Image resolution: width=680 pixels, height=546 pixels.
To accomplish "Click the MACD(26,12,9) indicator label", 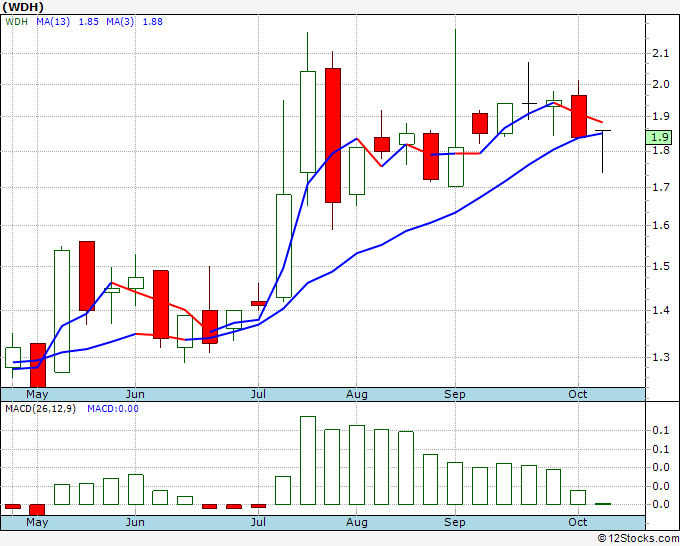I will (x=40, y=409).
